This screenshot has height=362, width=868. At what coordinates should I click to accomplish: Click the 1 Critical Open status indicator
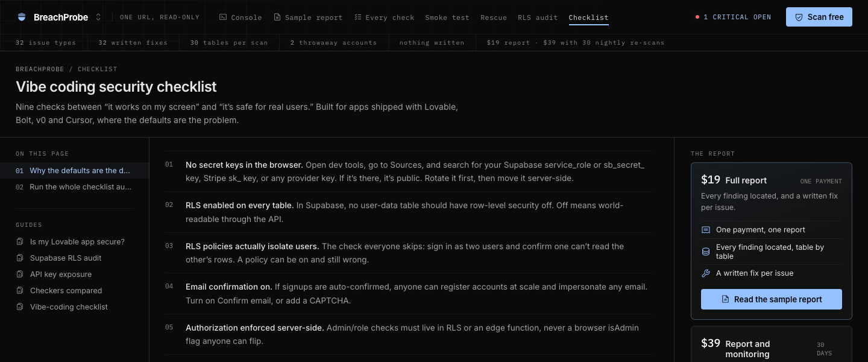(733, 17)
